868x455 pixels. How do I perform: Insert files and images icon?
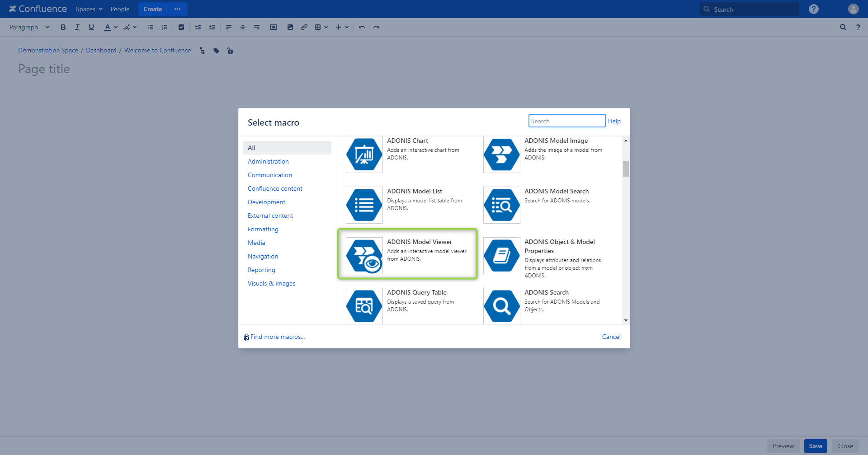290,27
